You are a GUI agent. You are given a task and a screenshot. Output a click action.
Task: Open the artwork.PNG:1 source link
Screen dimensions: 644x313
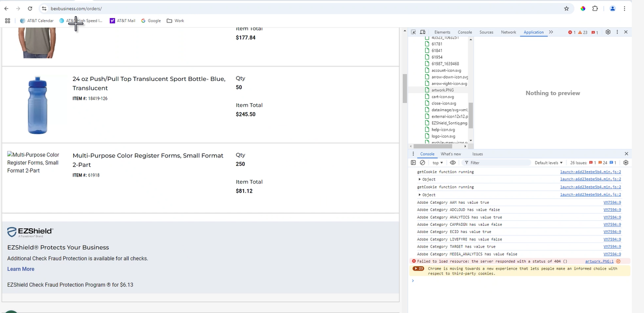coord(599,261)
